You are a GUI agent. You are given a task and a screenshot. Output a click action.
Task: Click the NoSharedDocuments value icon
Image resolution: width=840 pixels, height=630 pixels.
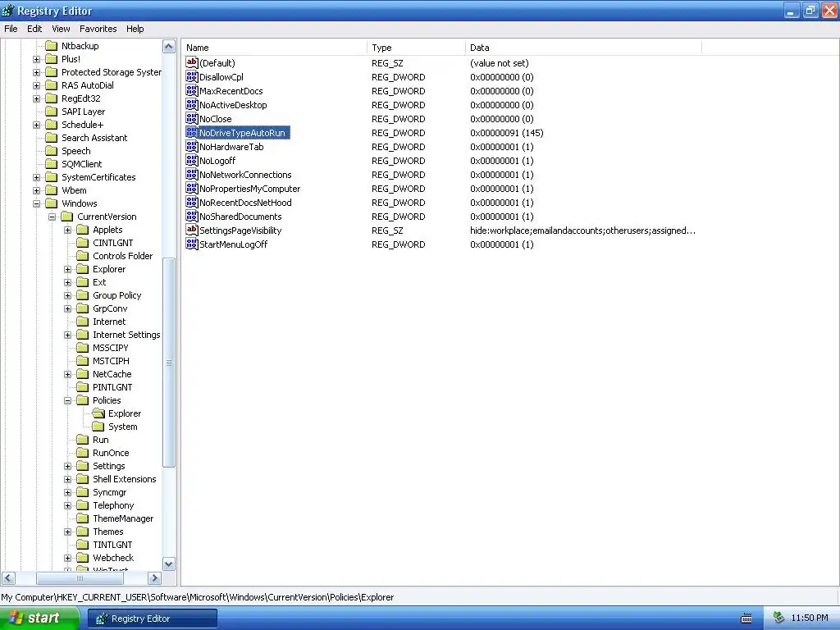click(x=192, y=216)
